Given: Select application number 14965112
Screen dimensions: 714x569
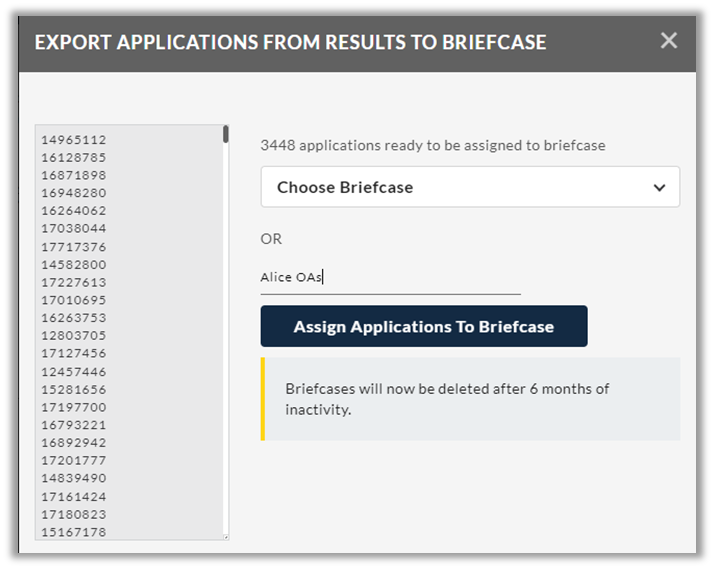Looking at the screenshot, I should click(x=74, y=140).
